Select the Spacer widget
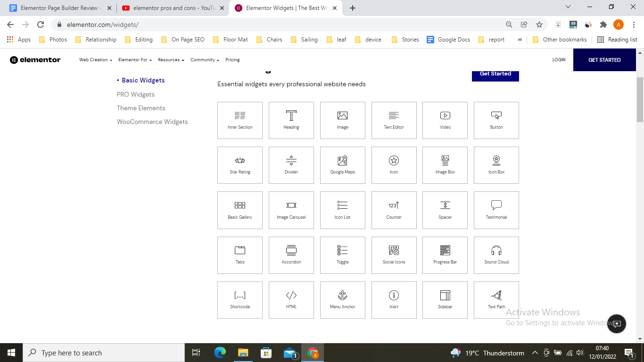Image resolution: width=644 pixels, height=362 pixels. [x=445, y=210]
